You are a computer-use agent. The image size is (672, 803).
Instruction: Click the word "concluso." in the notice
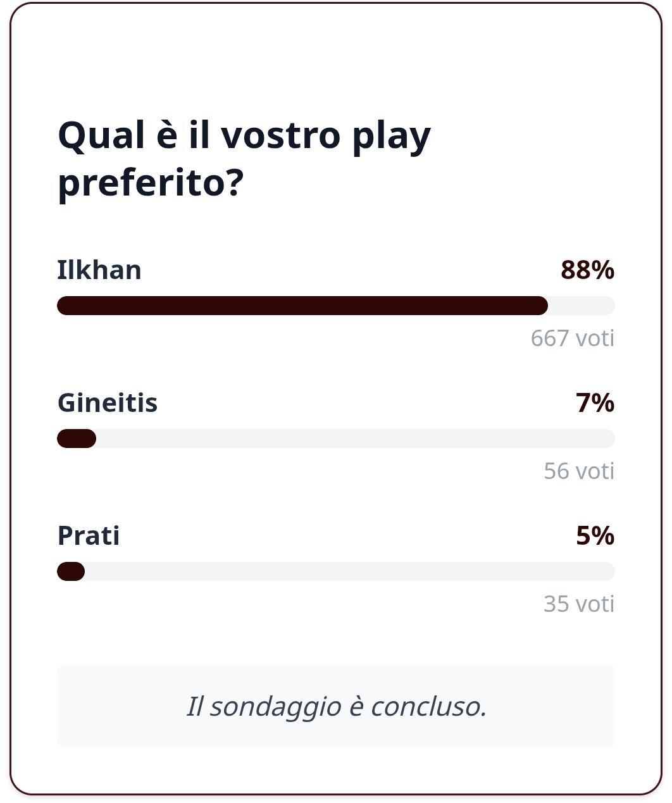428,707
